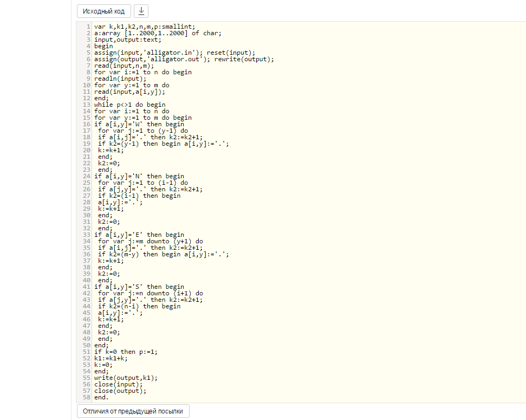
Task: Click line 'read(input,a[i,y]);'
Action: pos(129,92)
